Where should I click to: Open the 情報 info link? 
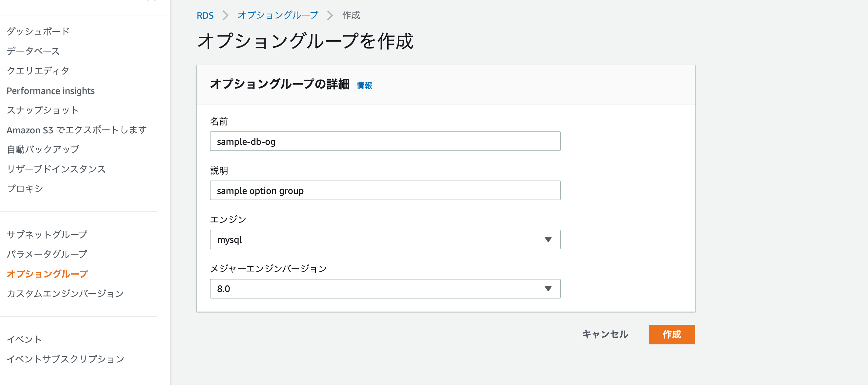(x=364, y=86)
